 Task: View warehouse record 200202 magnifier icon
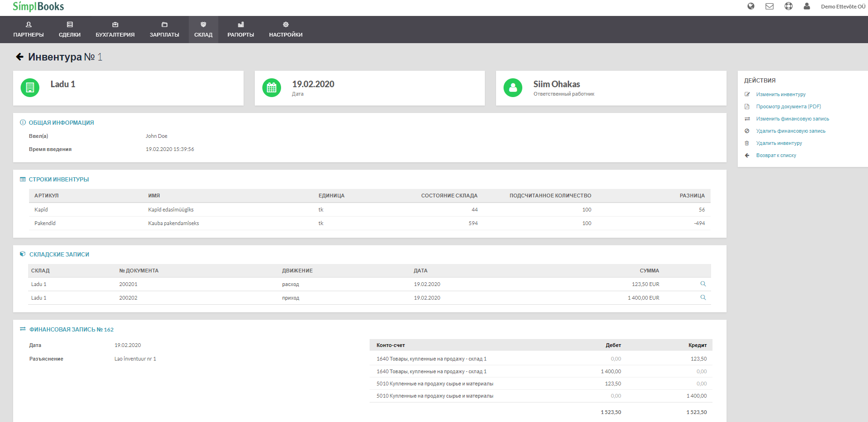point(703,297)
